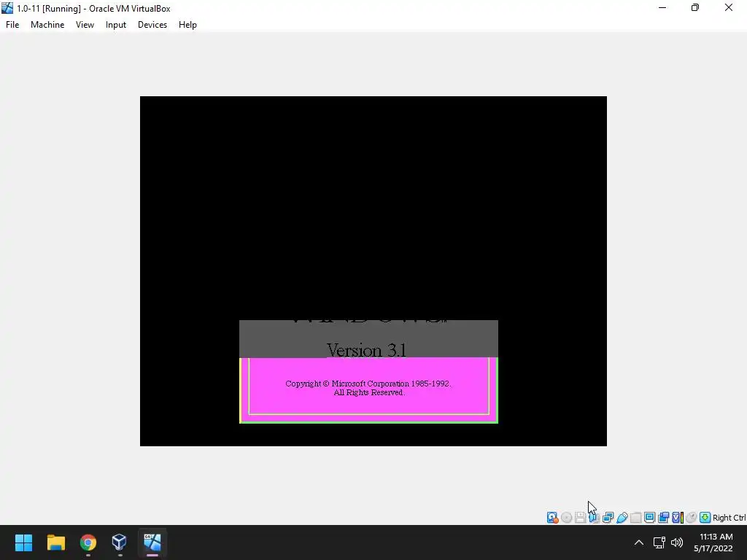Close the VirtualBox VM window
Image resolution: width=747 pixels, height=560 pixels.
point(729,7)
